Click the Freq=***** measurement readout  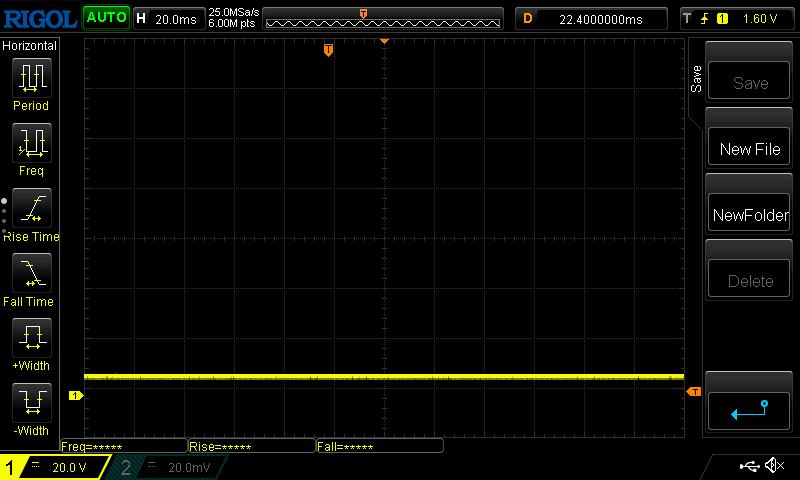(124, 446)
